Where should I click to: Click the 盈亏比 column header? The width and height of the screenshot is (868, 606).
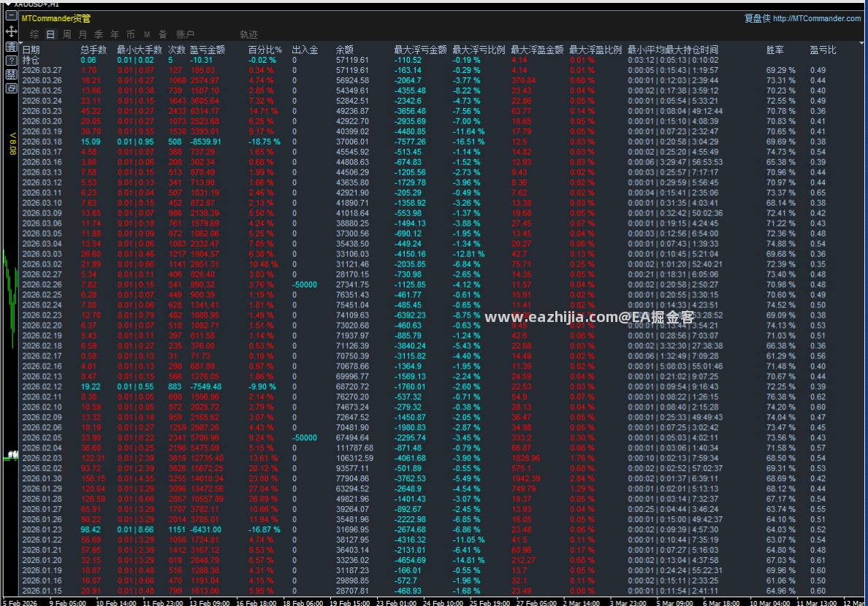point(823,50)
